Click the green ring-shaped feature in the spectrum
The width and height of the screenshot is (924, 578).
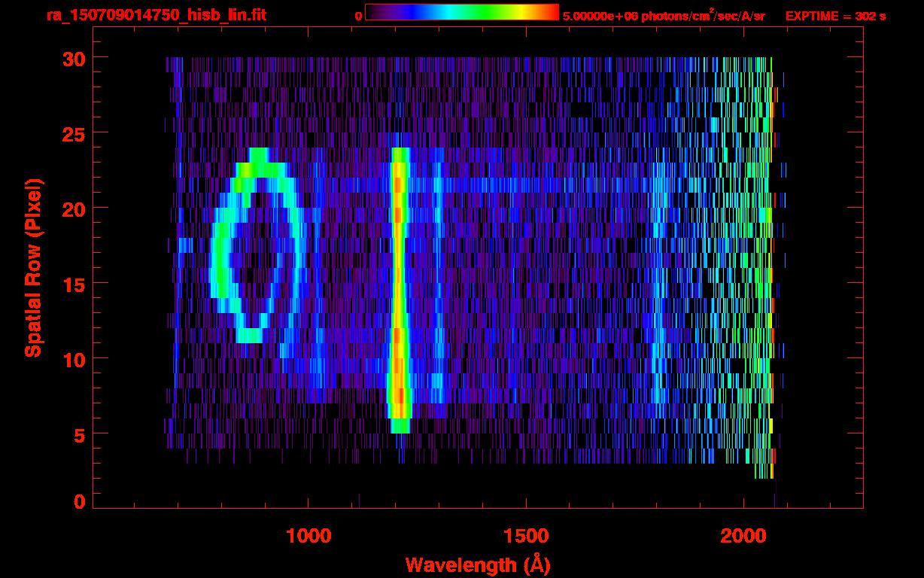(257, 245)
